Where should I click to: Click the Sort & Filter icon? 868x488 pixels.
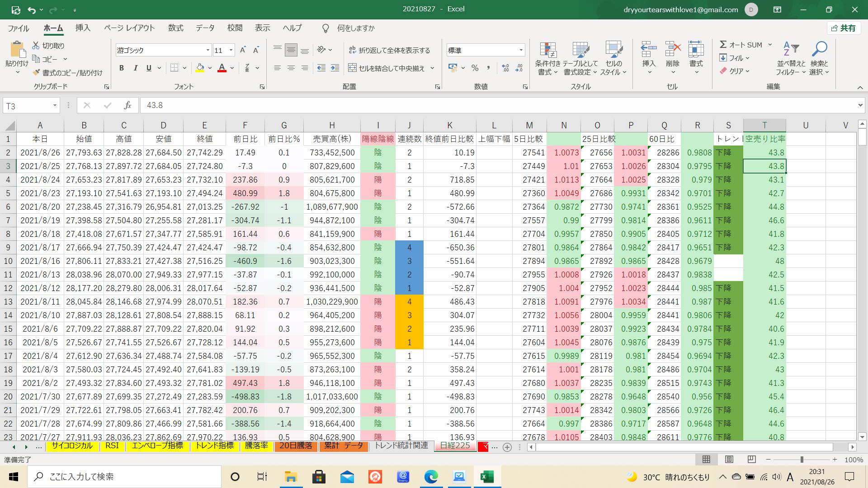pyautogui.click(x=791, y=49)
